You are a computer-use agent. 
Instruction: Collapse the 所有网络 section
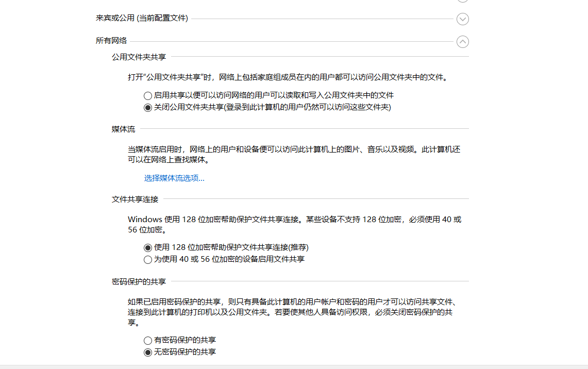coord(462,42)
